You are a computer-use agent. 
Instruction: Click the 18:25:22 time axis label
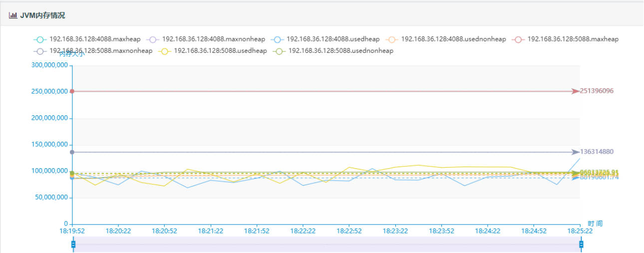pos(580,232)
